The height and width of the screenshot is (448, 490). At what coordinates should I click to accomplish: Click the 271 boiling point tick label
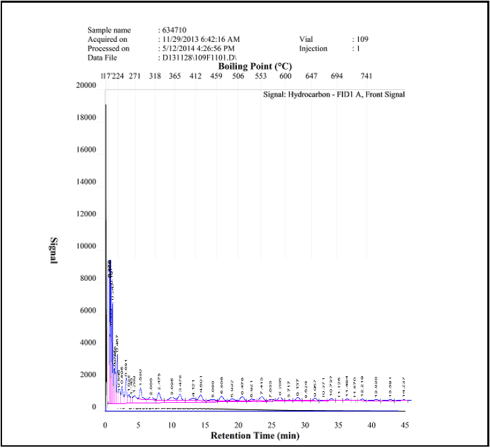point(135,76)
